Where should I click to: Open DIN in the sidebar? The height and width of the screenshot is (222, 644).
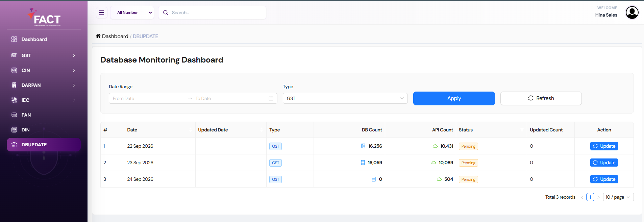pyautogui.click(x=44, y=130)
